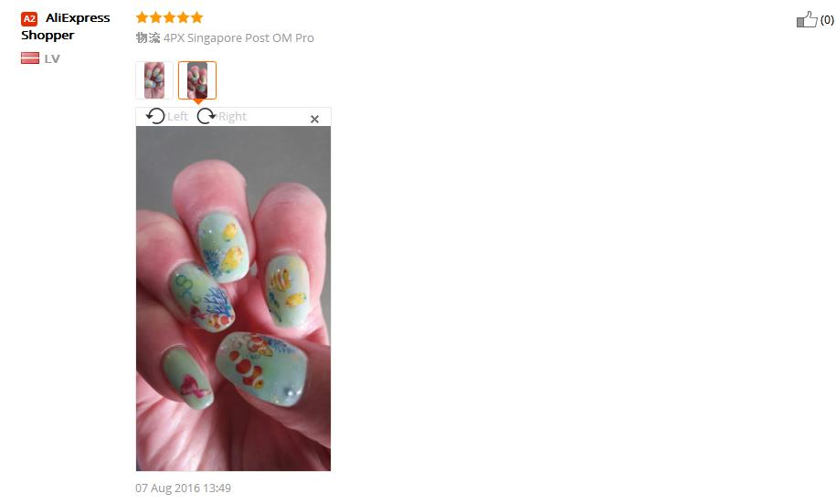The width and height of the screenshot is (836, 504).
Task: Click the rotate right arrow icon
Action: [206, 116]
